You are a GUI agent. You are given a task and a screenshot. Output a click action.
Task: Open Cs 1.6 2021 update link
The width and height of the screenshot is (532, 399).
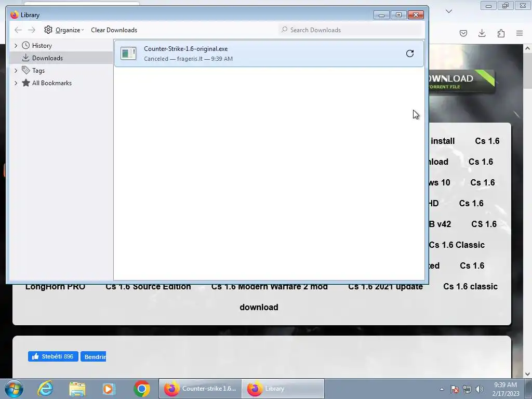pos(385,287)
